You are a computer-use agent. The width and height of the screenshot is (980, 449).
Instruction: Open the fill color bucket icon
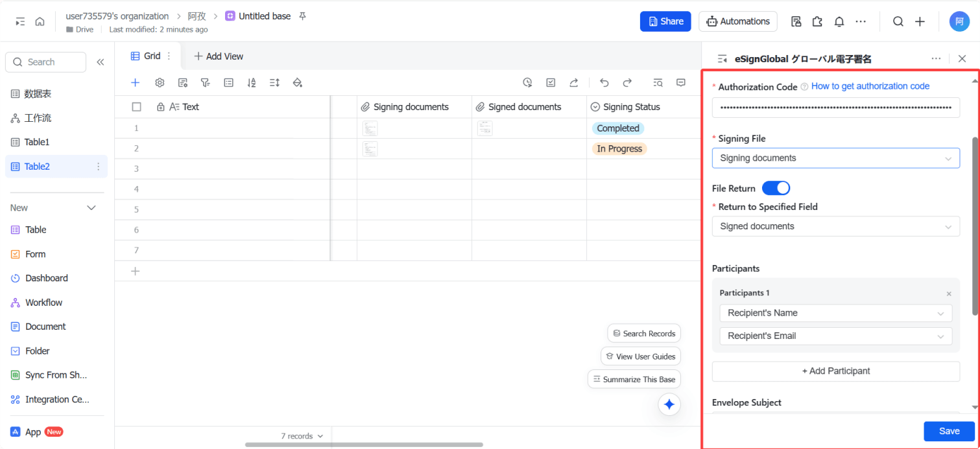coord(298,83)
